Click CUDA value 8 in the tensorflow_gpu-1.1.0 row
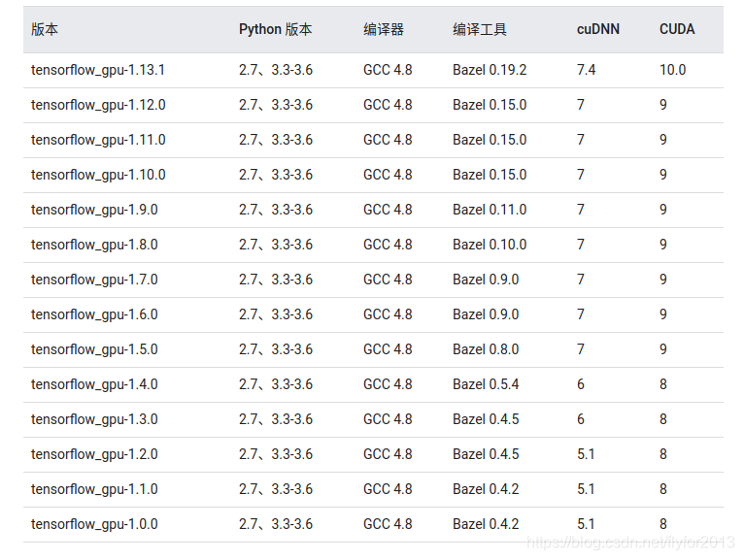744x560 pixels. (x=663, y=489)
